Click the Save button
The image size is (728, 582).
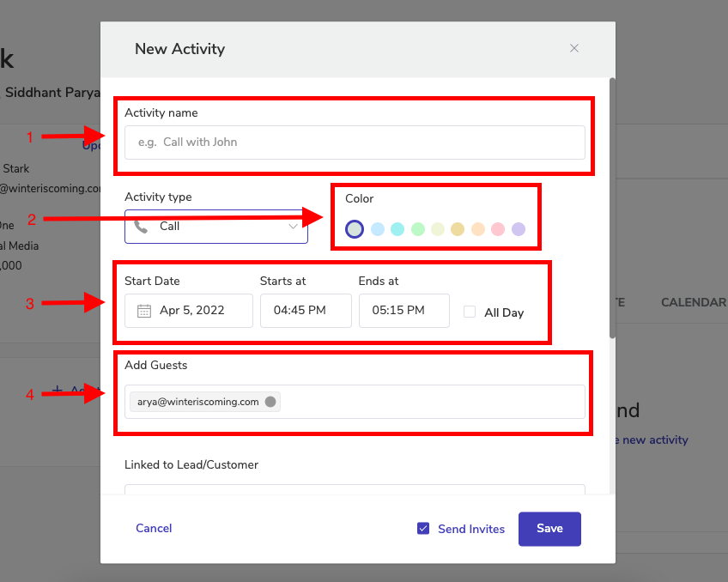coord(549,529)
